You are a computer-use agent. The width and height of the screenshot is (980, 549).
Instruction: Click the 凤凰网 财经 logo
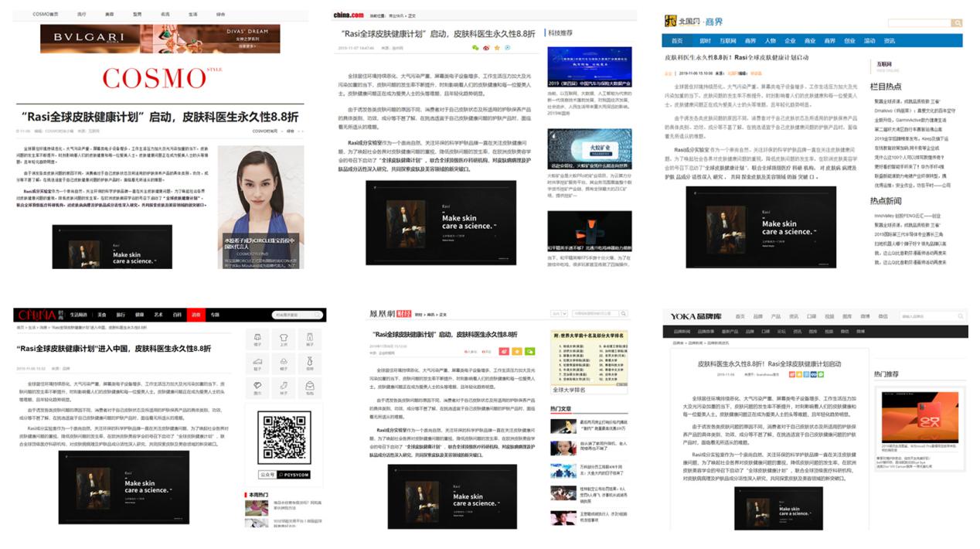(x=390, y=315)
